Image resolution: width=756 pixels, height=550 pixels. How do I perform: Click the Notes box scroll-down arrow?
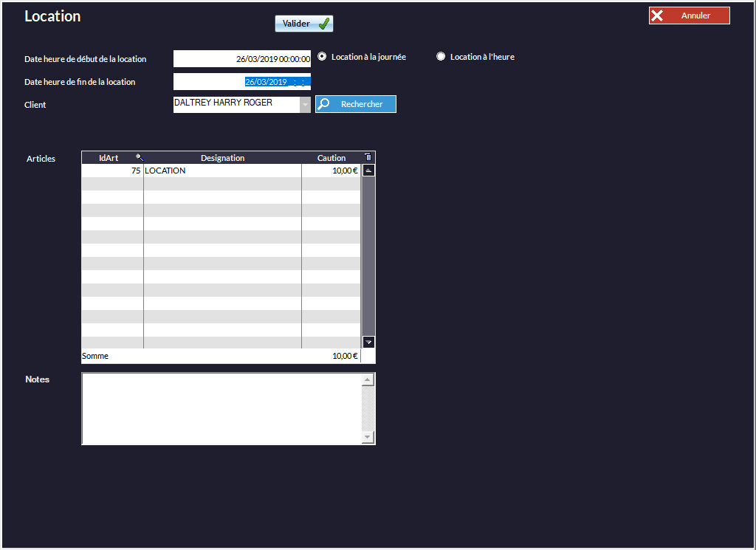click(368, 437)
